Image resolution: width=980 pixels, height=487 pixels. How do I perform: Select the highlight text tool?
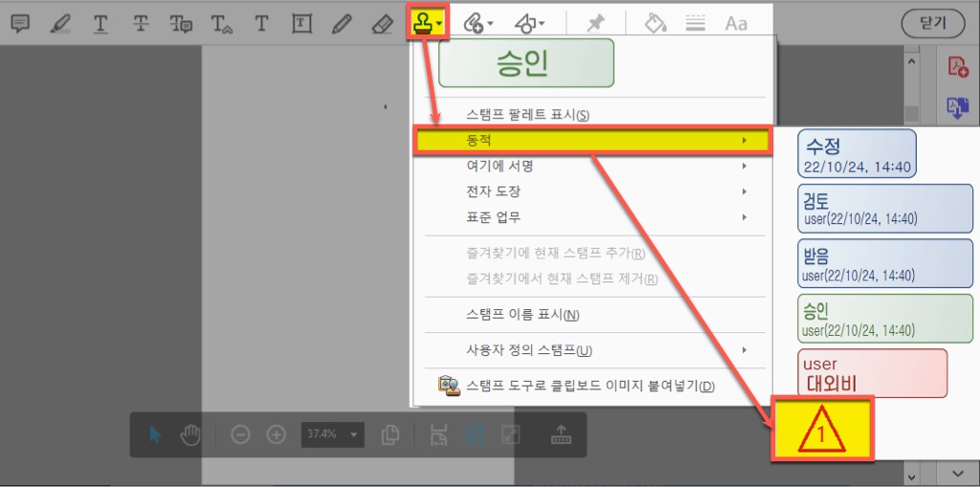coord(60,24)
